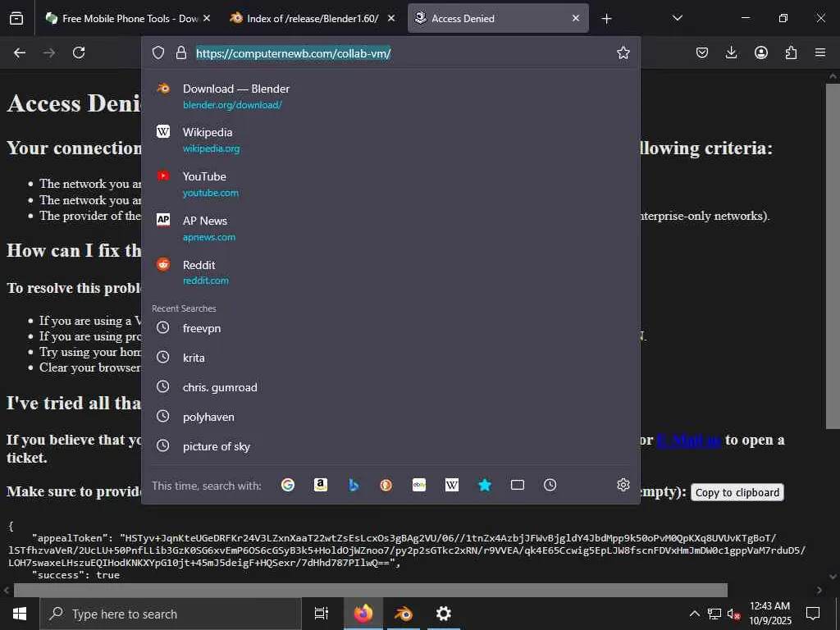Screen dimensions: 840x630
Task: Choose recent search picture of sky
Action: pyautogui.click(x=391, y=446)
